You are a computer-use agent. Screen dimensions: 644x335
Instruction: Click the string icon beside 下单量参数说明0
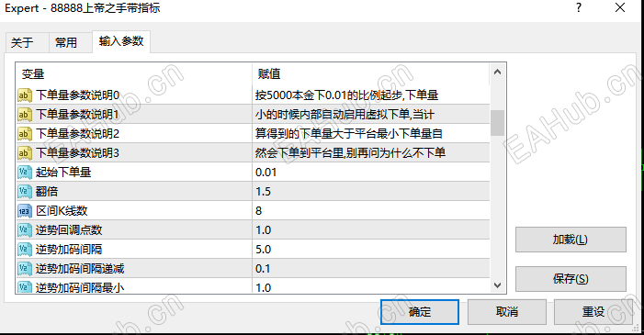coord(24,95)
